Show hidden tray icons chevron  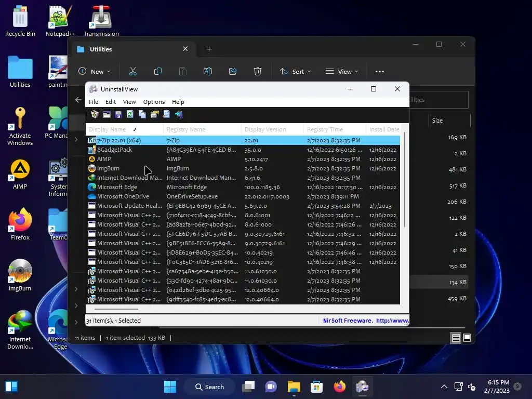coord(444,387)
